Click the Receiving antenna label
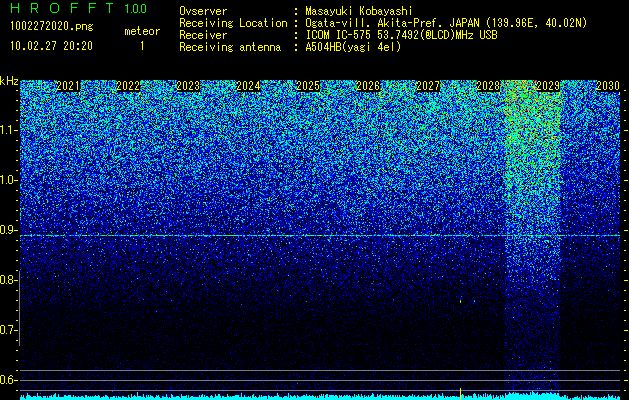Screen dimensions: 629x400 coord(230,47)
